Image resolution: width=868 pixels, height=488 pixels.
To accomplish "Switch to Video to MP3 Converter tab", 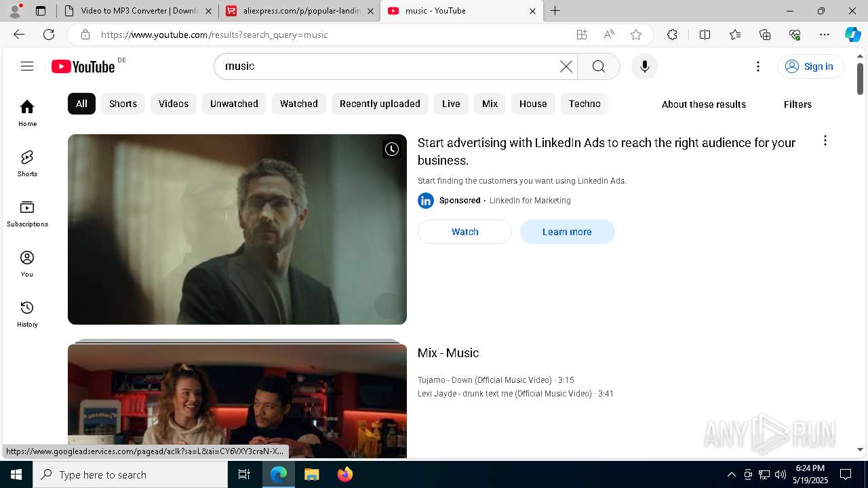I will [139, 11].
